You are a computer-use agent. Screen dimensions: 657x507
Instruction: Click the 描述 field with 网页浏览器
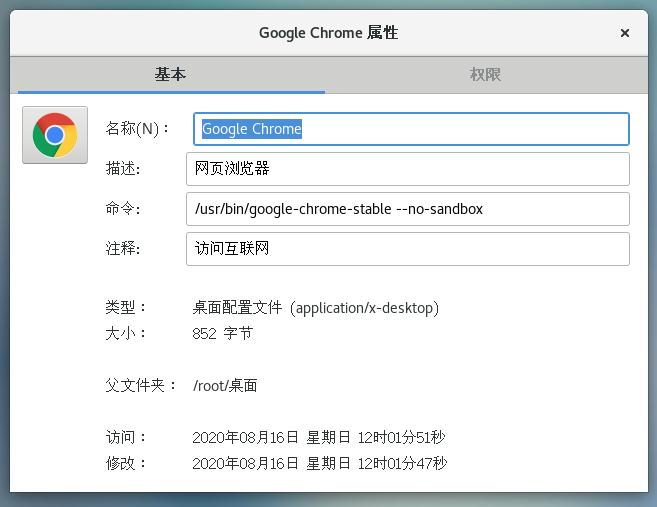(x=408, y=169)
